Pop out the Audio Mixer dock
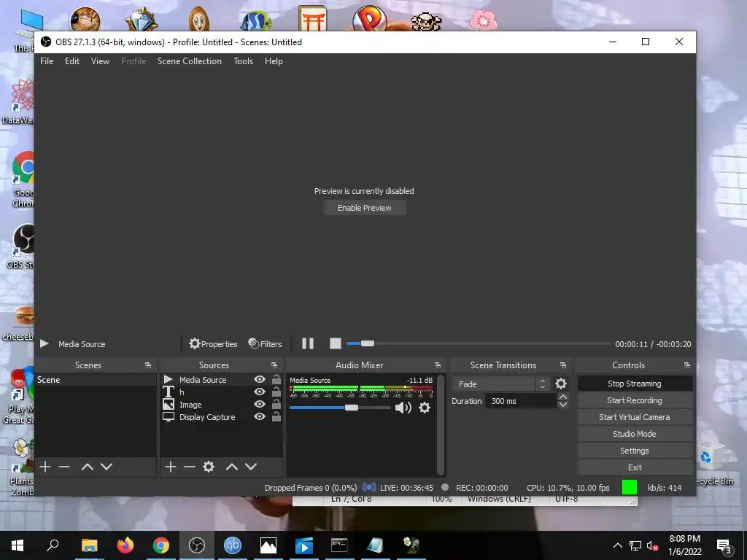747x560 pixels. (438, 365)
